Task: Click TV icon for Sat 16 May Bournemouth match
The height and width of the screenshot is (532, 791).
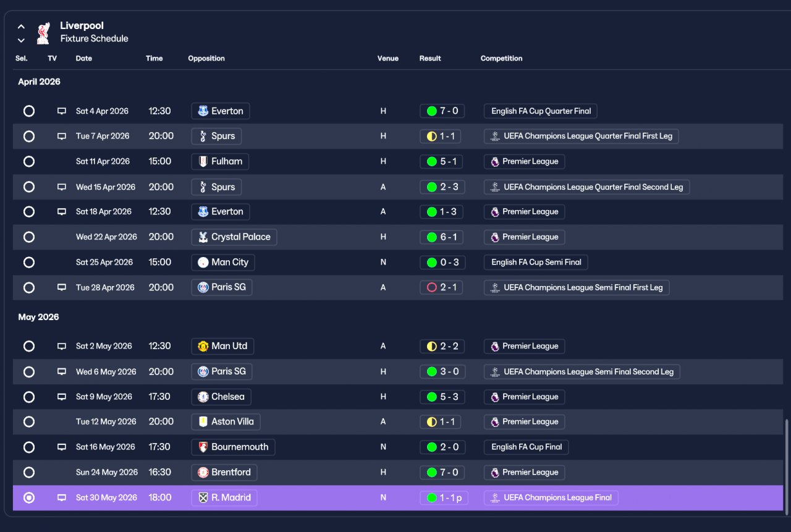Action: [62, 447]
